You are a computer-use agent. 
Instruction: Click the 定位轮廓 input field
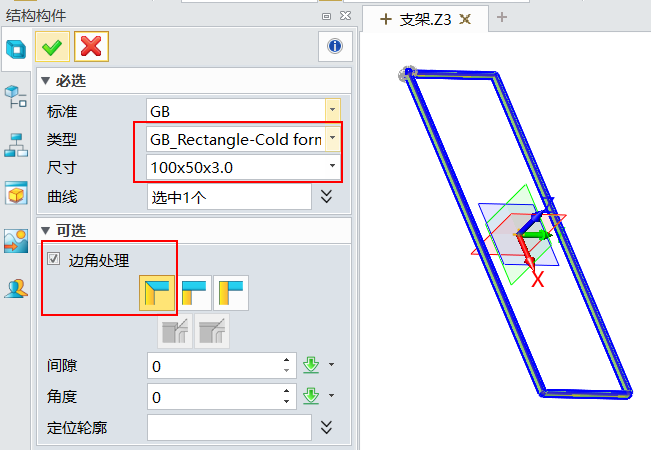229,427
